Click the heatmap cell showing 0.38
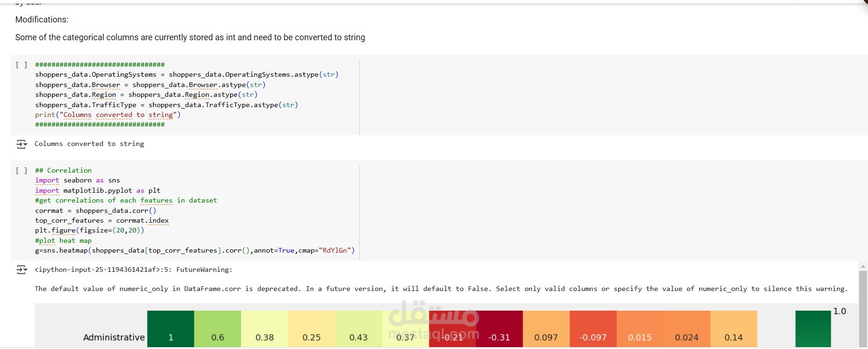Image resolution: width=868 pixels, height=349 pixels. [x=265, y=329]
